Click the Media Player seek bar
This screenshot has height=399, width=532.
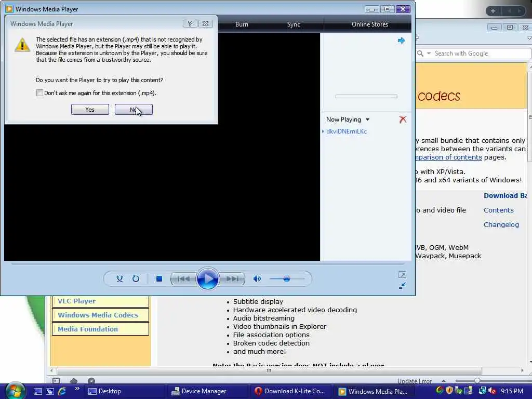(208, 263)
